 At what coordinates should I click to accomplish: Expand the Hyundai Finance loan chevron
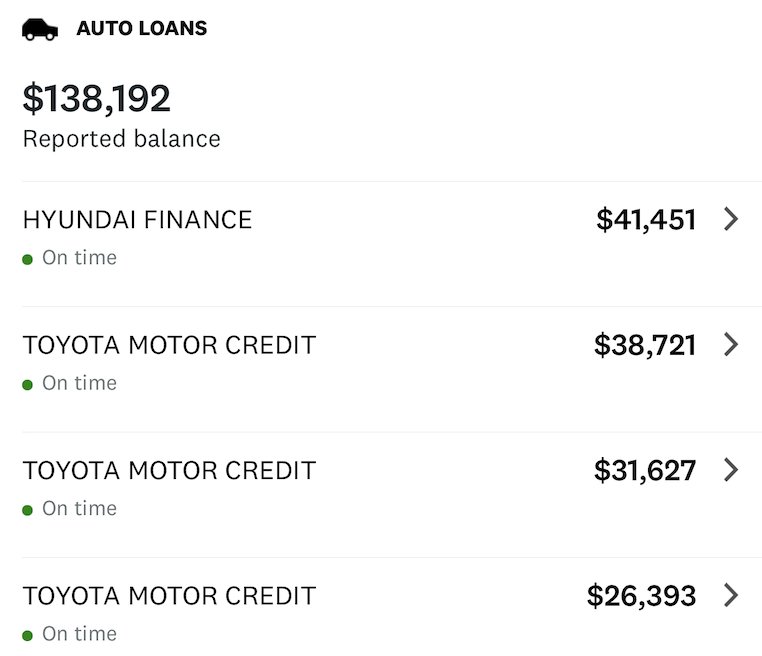click(731, 219)
